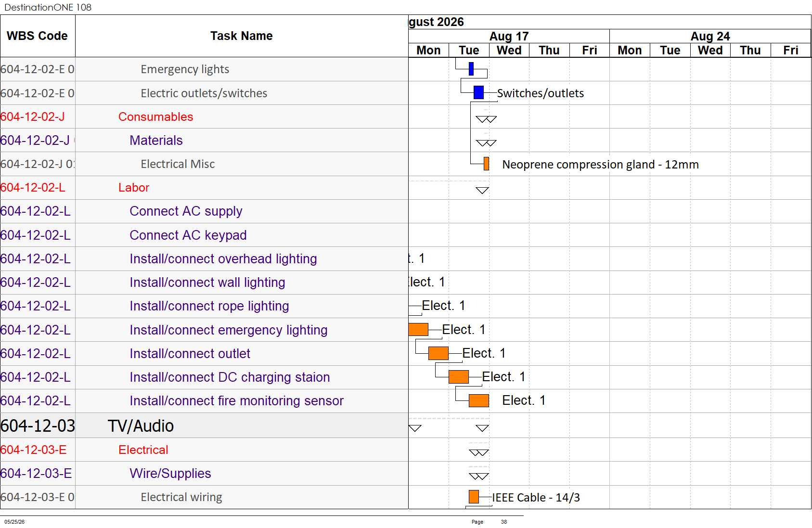Click the WBS Code column header

coord(38,36)
